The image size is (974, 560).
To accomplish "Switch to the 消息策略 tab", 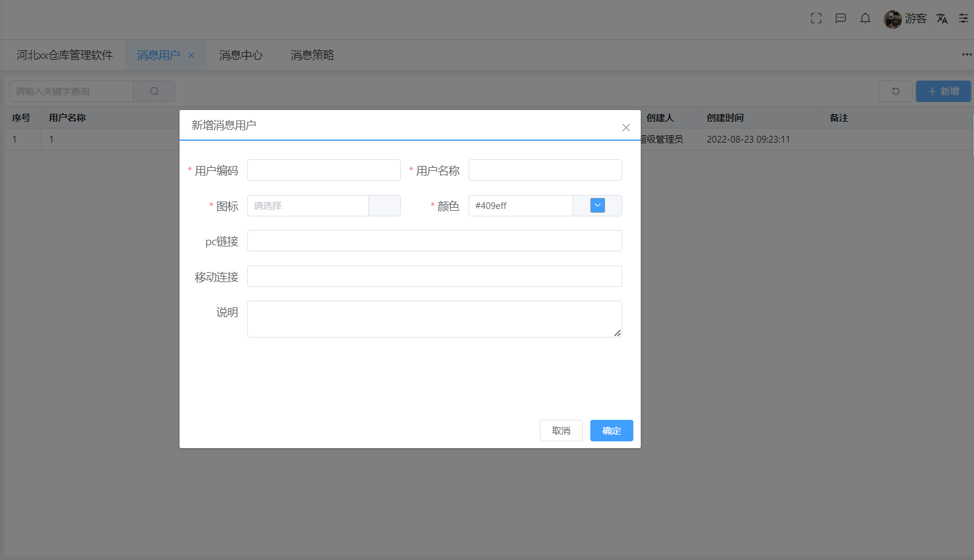I will [312, 55].
